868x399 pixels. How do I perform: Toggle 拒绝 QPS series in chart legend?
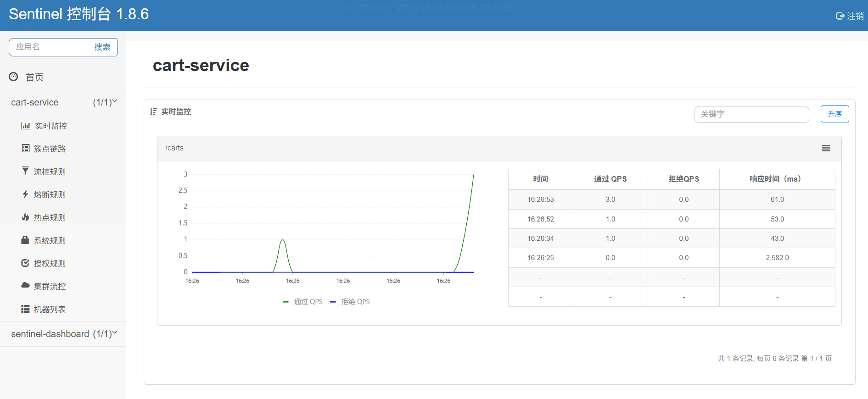350,302
